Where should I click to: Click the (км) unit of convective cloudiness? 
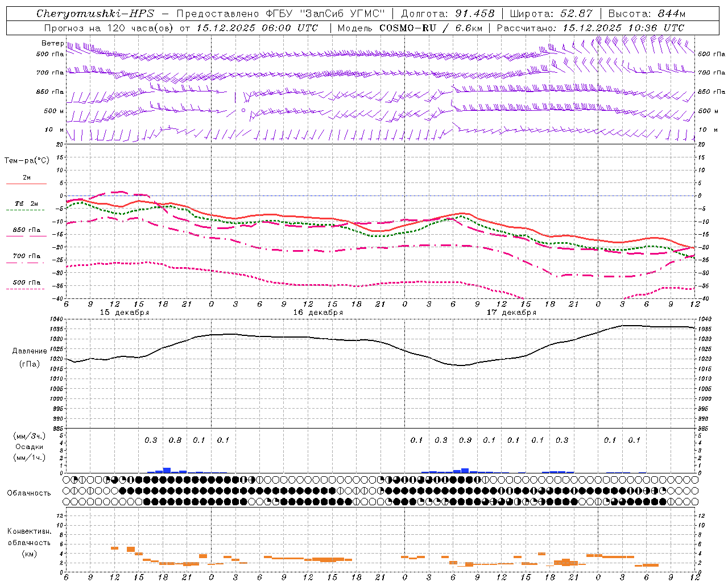29,554
